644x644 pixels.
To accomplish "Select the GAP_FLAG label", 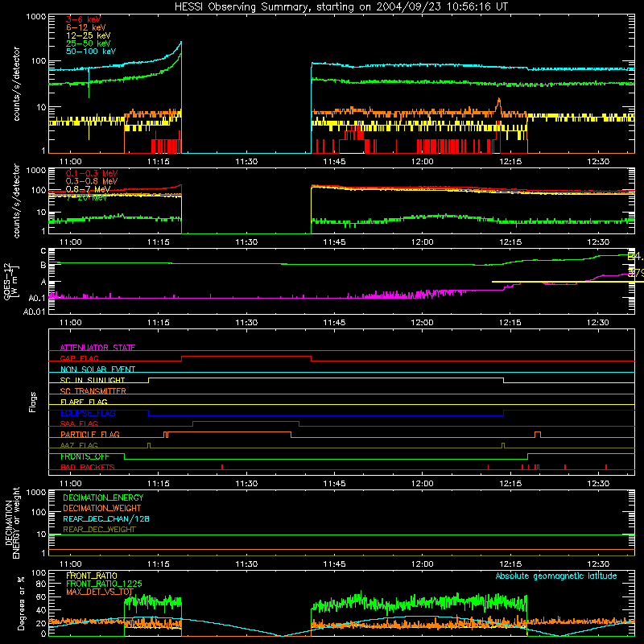I will click(x=79, y=358).
